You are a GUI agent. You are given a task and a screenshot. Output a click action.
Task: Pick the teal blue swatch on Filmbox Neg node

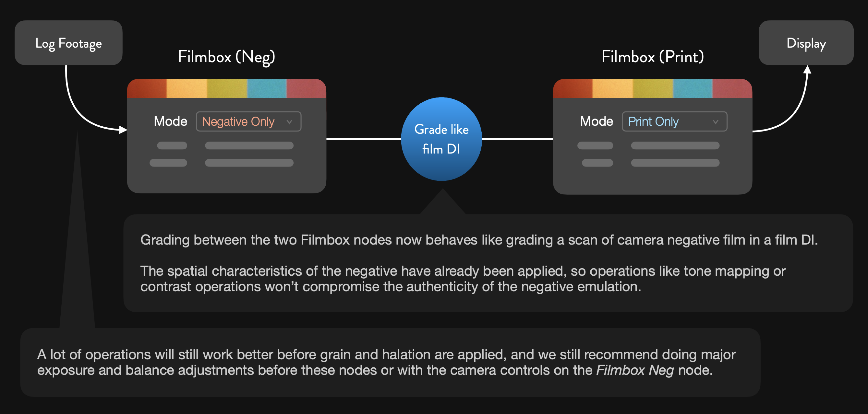pyautogui.click(x=267, y=88)
